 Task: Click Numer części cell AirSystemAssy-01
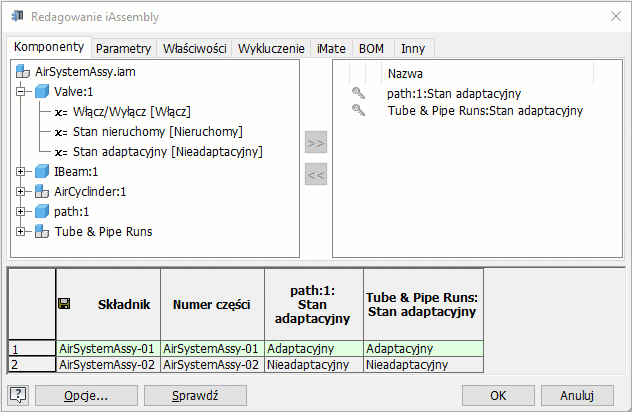212,348
